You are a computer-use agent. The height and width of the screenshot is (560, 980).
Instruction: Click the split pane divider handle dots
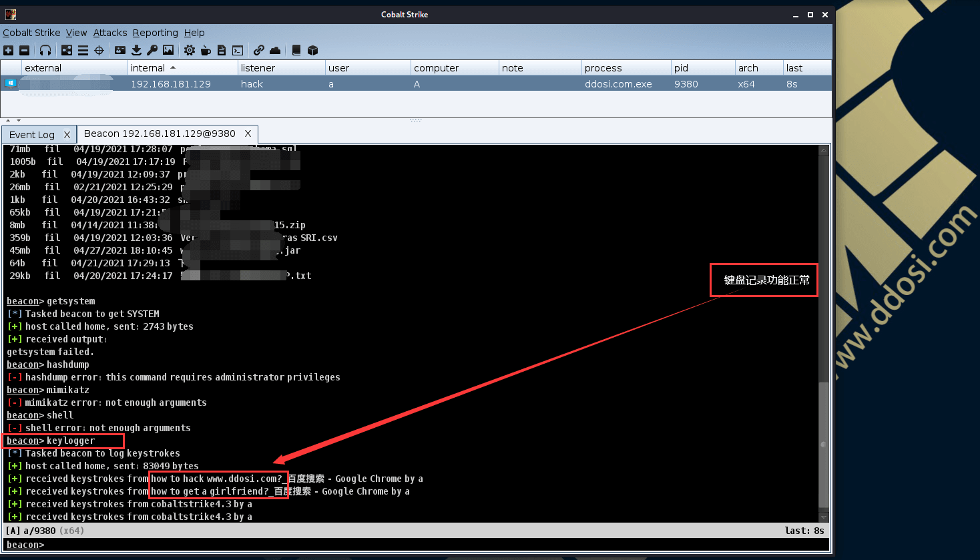coord(416,121)
